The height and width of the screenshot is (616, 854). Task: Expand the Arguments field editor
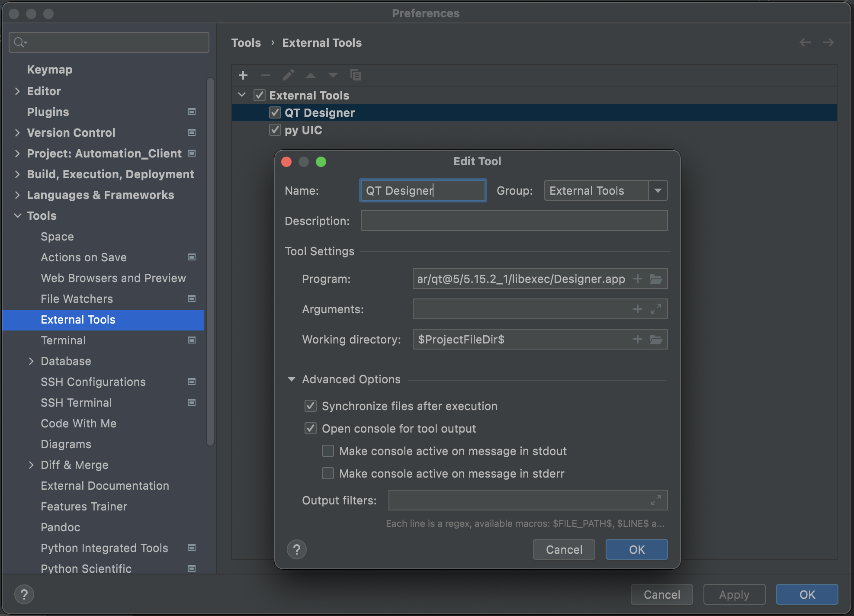(656, 309)
